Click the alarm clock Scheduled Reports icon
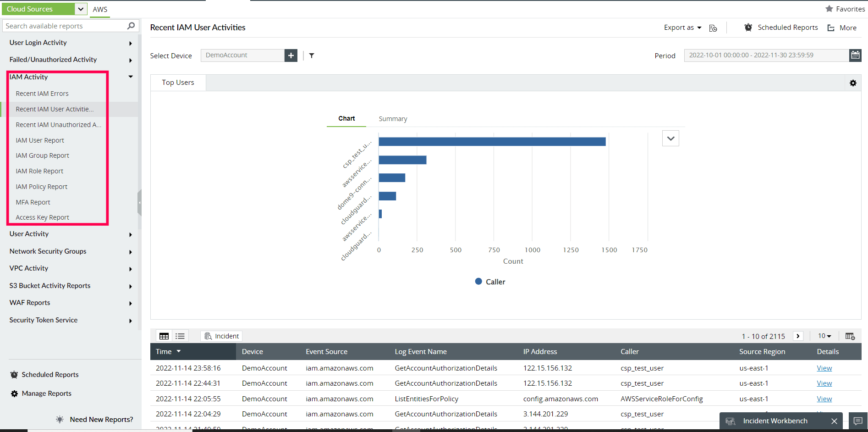868x432 pixels. [x=748, y=27]
